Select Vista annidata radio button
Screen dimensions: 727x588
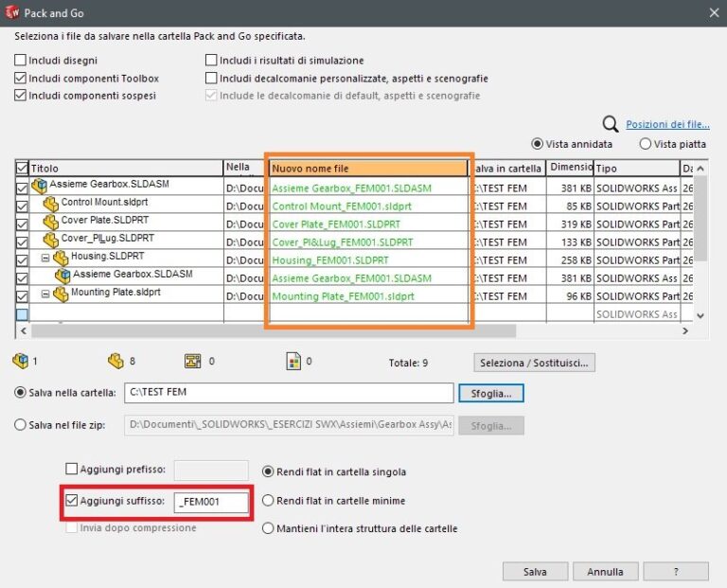pos(537,144)
